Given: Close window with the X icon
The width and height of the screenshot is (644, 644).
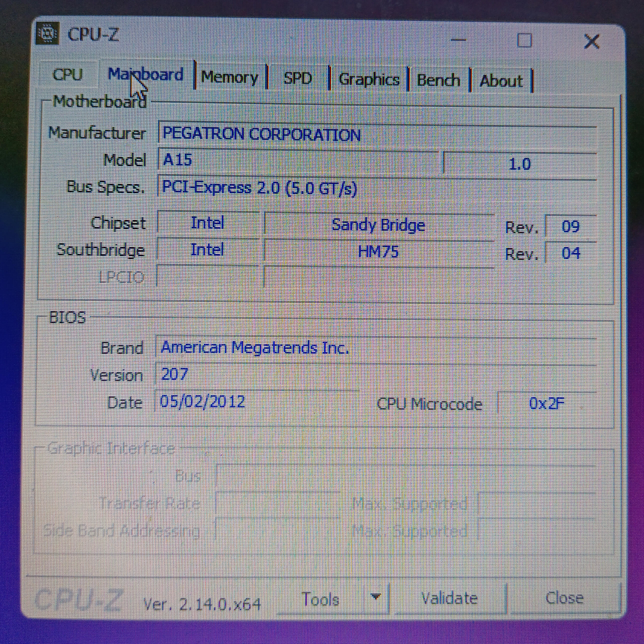Looking at the screenshot, I should (x=592, y=42).
